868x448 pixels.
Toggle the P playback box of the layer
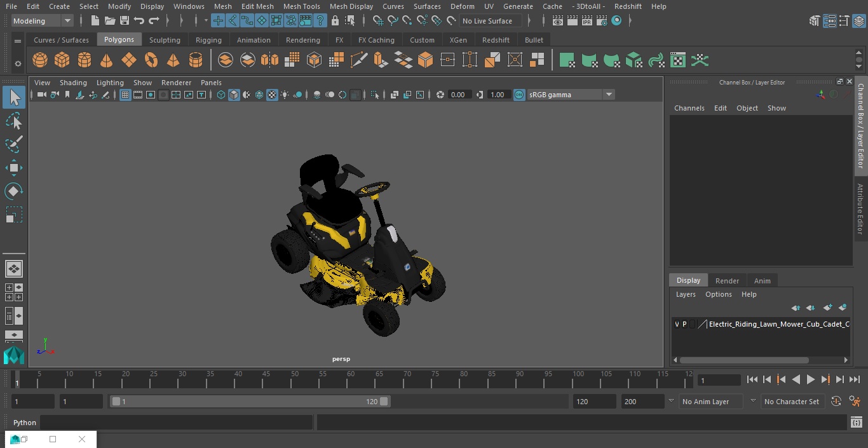684,324
